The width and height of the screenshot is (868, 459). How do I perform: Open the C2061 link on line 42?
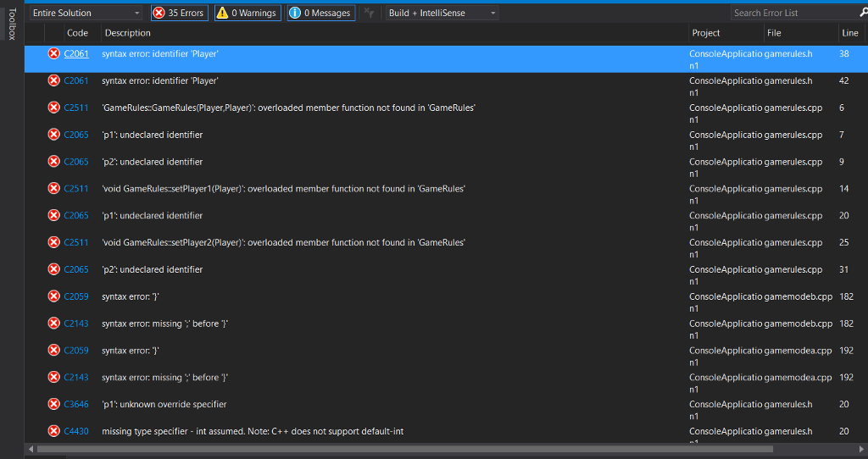click(x=76, y=80)
